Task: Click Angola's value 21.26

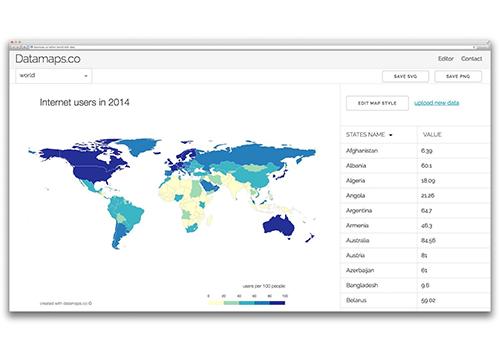Action: pos(428,196)
